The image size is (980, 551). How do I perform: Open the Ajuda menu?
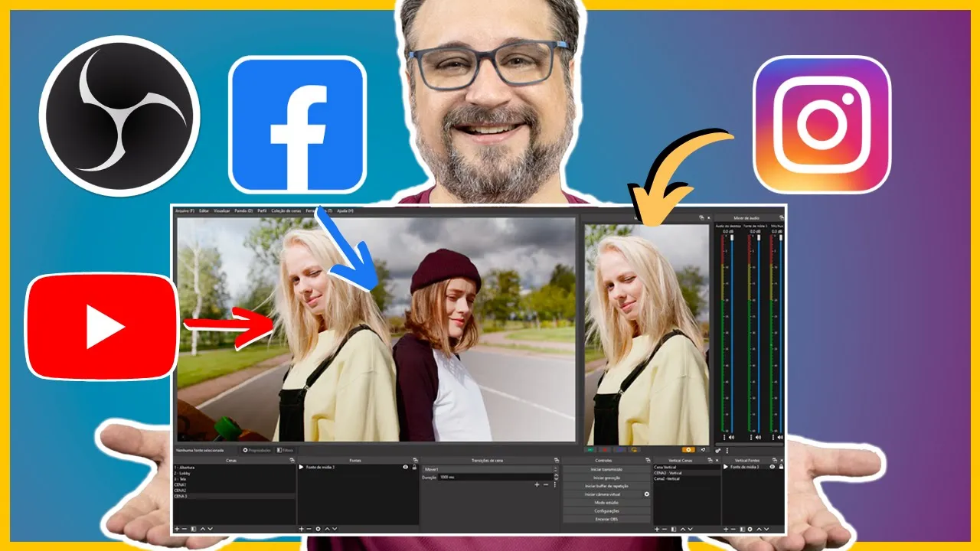(345, 210)
